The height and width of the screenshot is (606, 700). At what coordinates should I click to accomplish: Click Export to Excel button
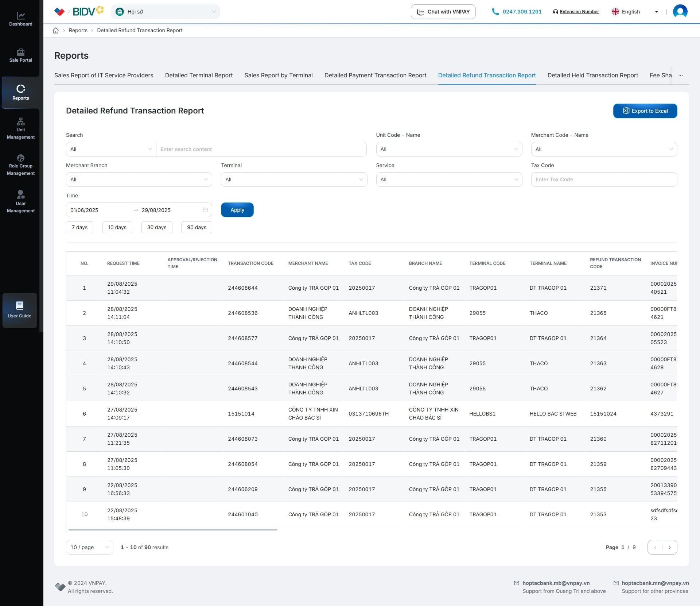pyautogui.click(x=645, y=111)
